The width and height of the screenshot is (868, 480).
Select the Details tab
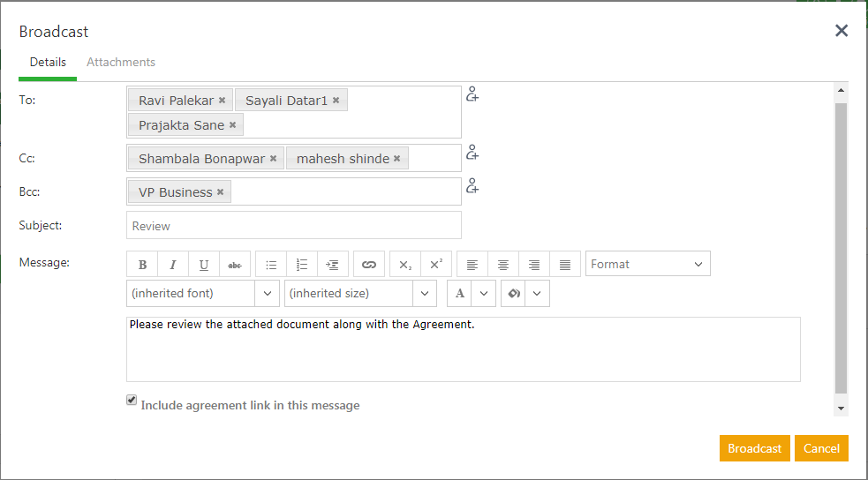point(48,63)
